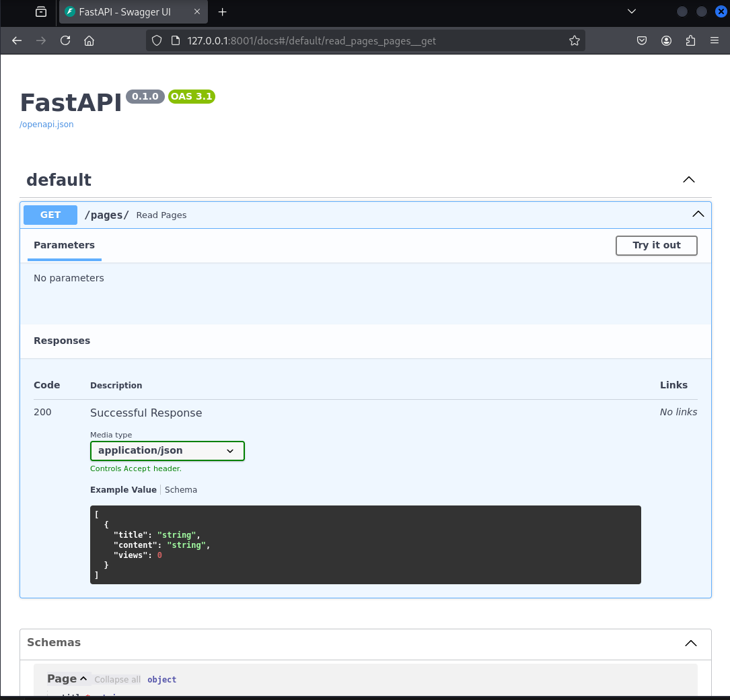Open the extensions puzzle icon
This screenshot has height=700, width=730.
(690, 40)
